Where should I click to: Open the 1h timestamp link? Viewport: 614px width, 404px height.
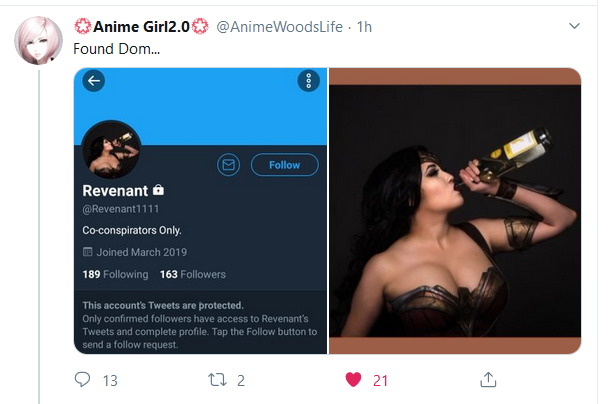point(364,27)
